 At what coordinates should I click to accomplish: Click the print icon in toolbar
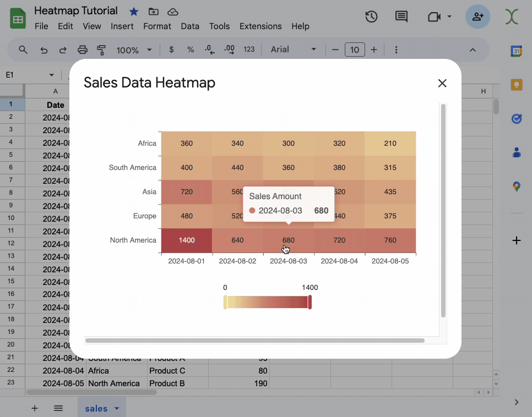click(82, 50)
